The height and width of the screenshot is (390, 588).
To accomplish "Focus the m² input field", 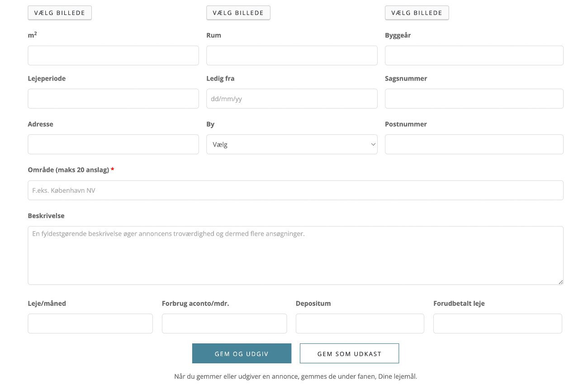I will coord(113,55).
